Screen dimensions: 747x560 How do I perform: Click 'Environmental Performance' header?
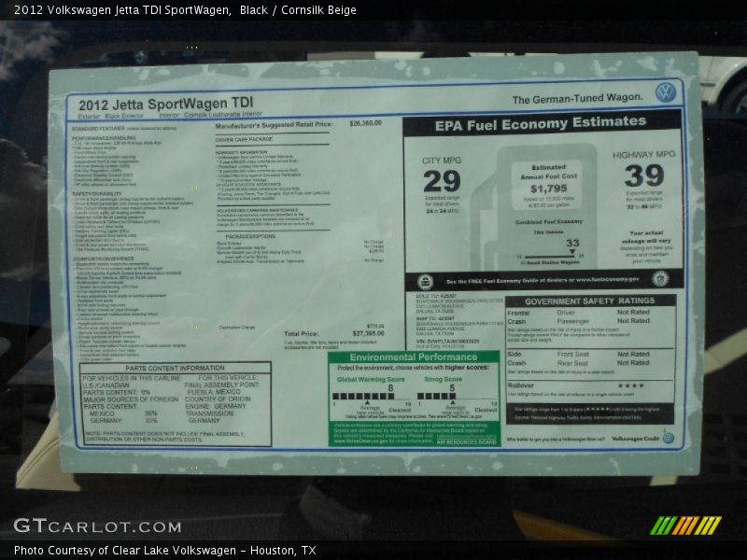tap(413, 357)
